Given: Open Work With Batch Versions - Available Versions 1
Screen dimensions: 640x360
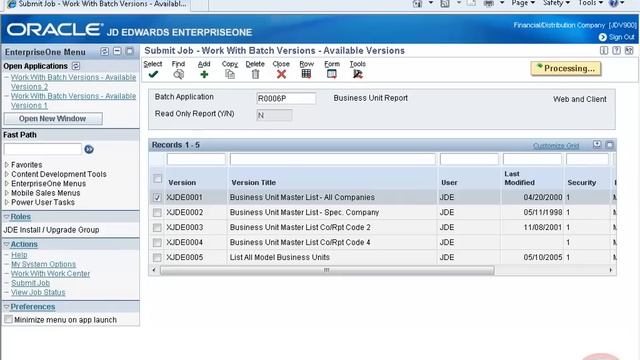Looking at the screenshot, I should tap(73, 101).
